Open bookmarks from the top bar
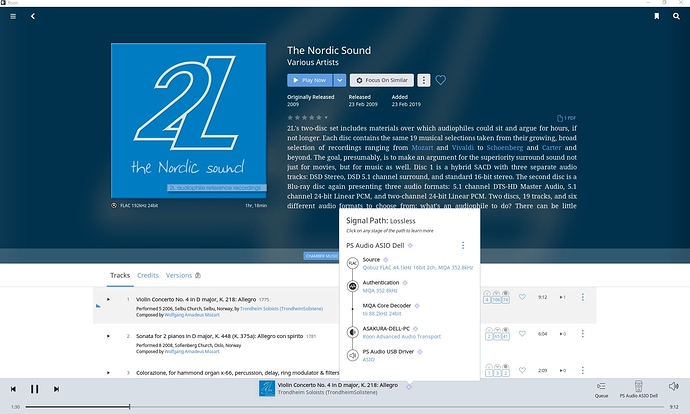Viewport: 690px width, 414px height. (657, 16)
